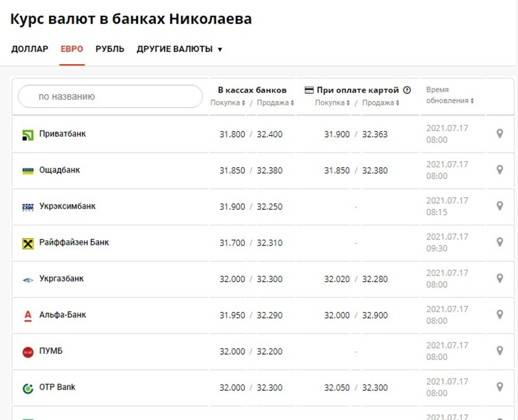The width and height of the screenshot is (518, 420).
Task: Sort by cash desk Продажа rate
Action: pyautogui.click(x=275, y=103)
